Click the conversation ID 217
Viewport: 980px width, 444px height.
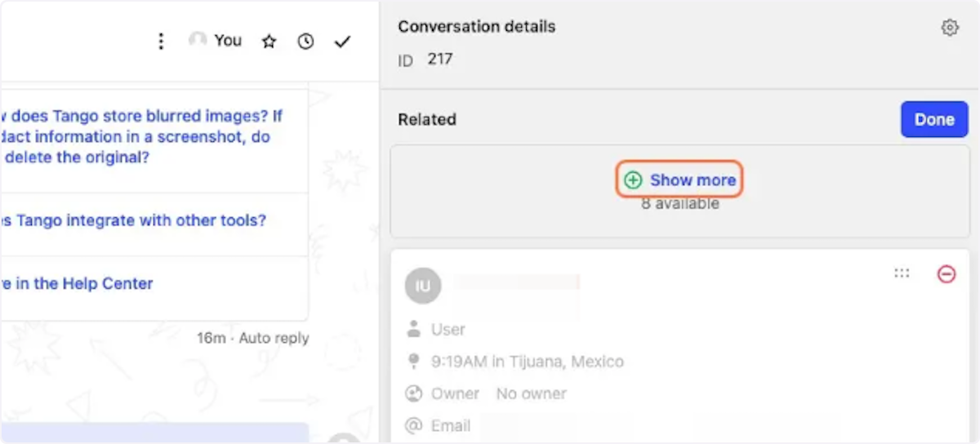pyautogui.click(x=439, y=60)
